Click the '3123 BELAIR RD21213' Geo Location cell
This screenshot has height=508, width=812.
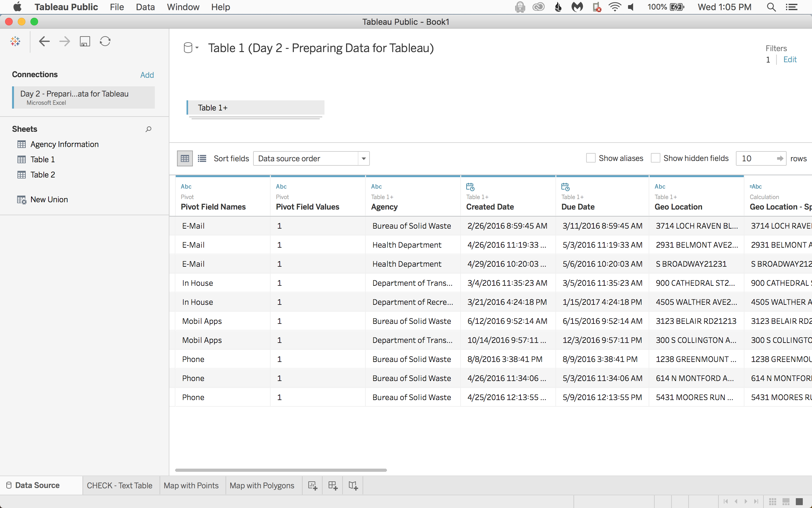click(x=696, y=321)
